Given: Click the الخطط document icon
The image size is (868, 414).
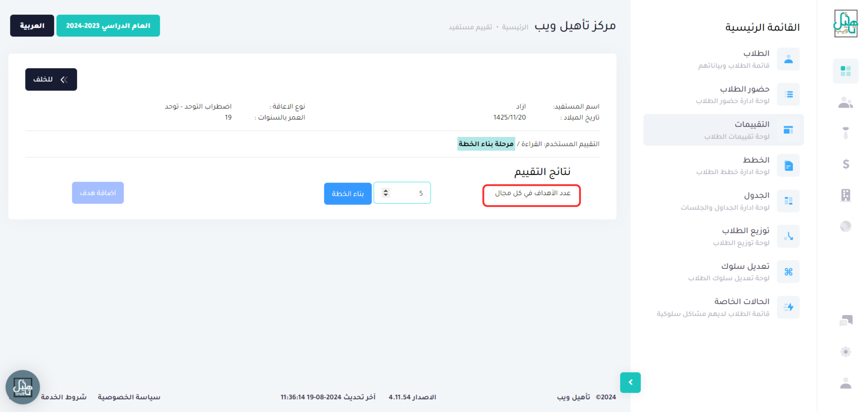Looking at the screenshot, I should coord(788,166).
